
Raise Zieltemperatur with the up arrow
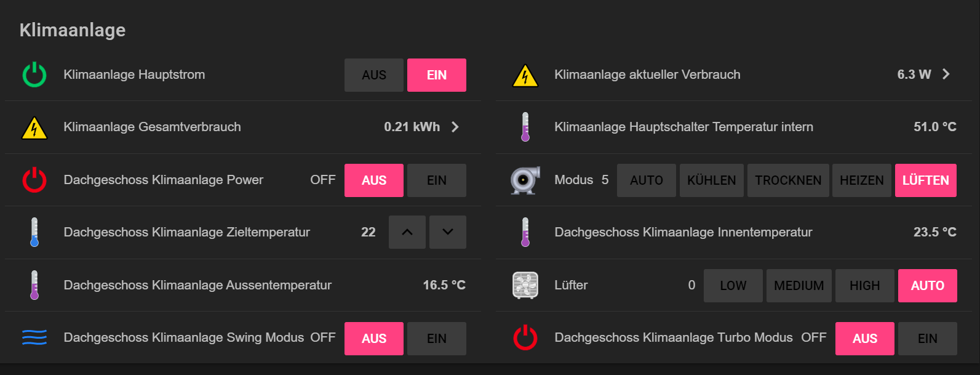tap(407, 232)
